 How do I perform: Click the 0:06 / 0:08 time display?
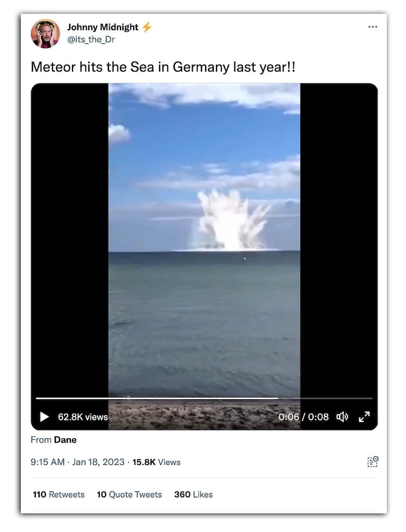pyautogui.click(x=304, y=417)
